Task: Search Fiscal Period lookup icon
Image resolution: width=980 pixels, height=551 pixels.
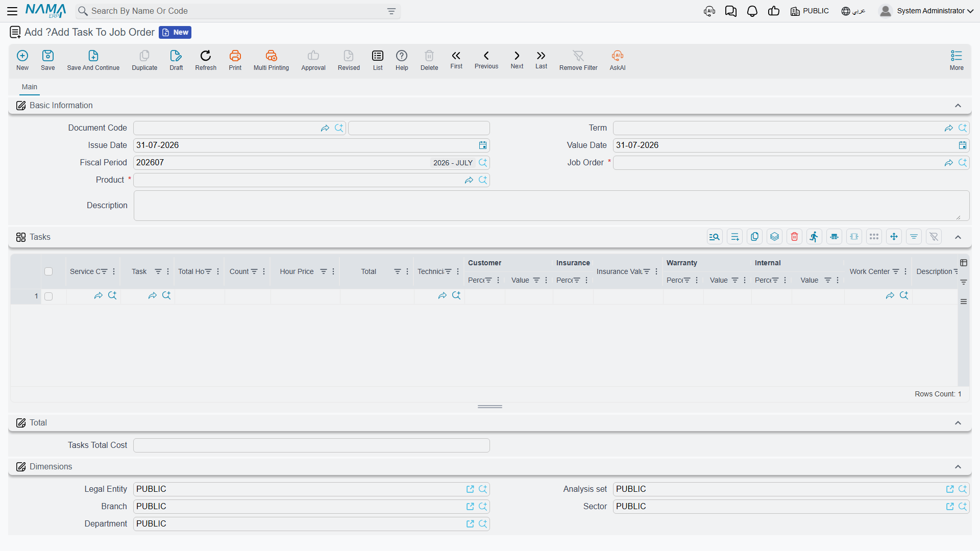Action: click(483, 163)
